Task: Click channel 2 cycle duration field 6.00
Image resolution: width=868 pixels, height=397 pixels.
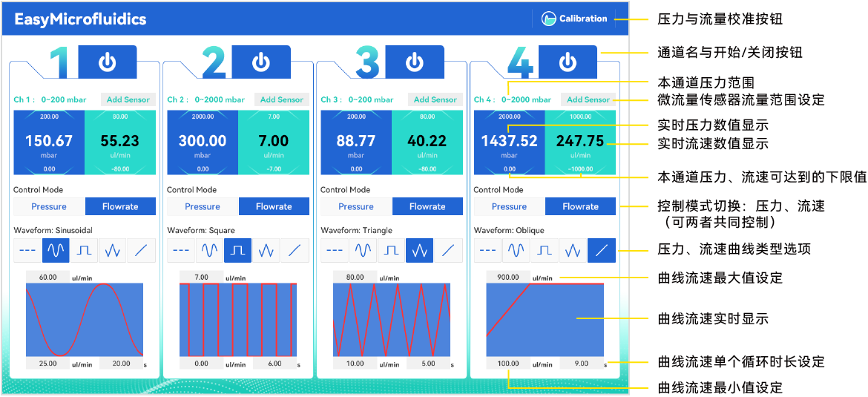Action: click(x=274, y=364)
